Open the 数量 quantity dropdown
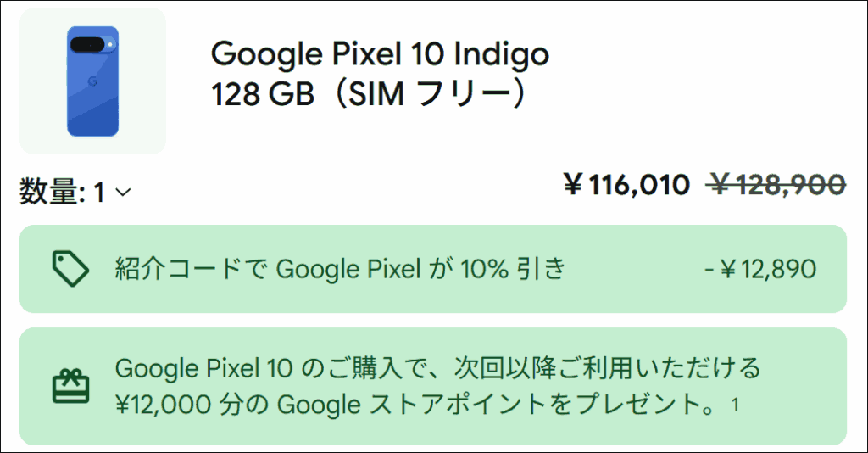The width and height of the screenshot is (868, 453). point(76,193)
